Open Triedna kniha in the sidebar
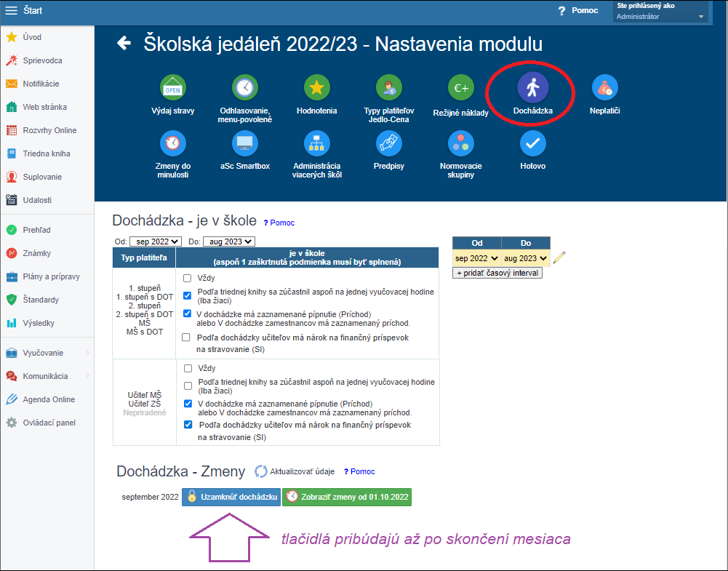Screen dimensions: 728x571 tap(46, 153)
